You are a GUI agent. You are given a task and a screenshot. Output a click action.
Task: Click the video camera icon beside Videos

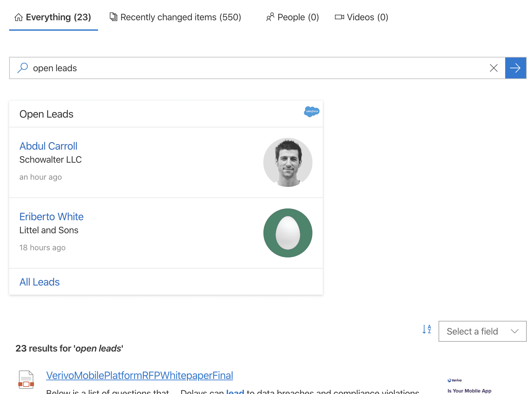click(x=340, y=17)
